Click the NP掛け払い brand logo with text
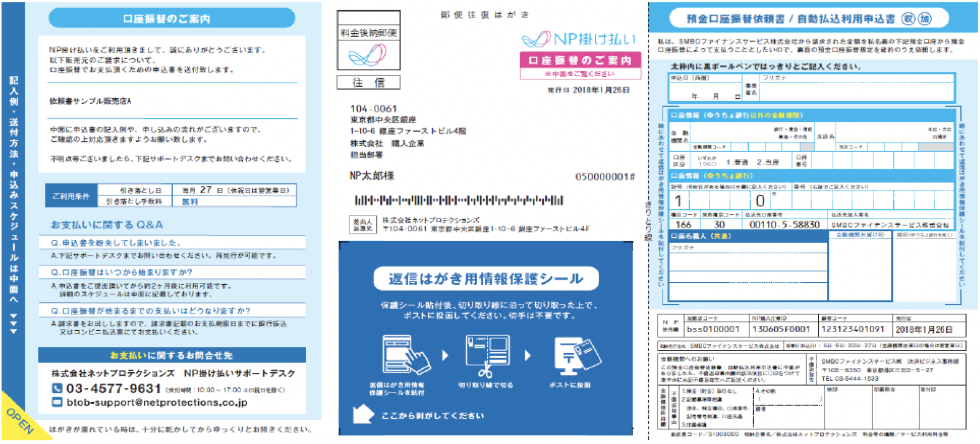The width and height of the screenshot is (980, 444). point(579,39)
